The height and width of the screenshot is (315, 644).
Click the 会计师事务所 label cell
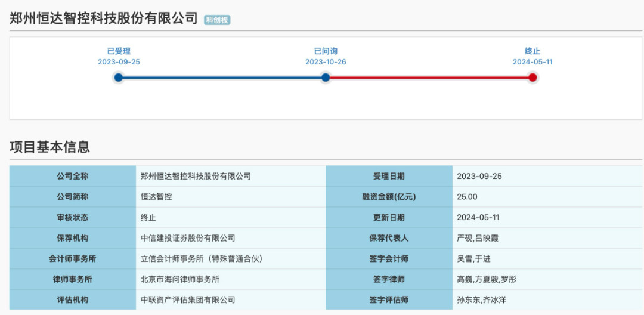[x=73, y=258]
